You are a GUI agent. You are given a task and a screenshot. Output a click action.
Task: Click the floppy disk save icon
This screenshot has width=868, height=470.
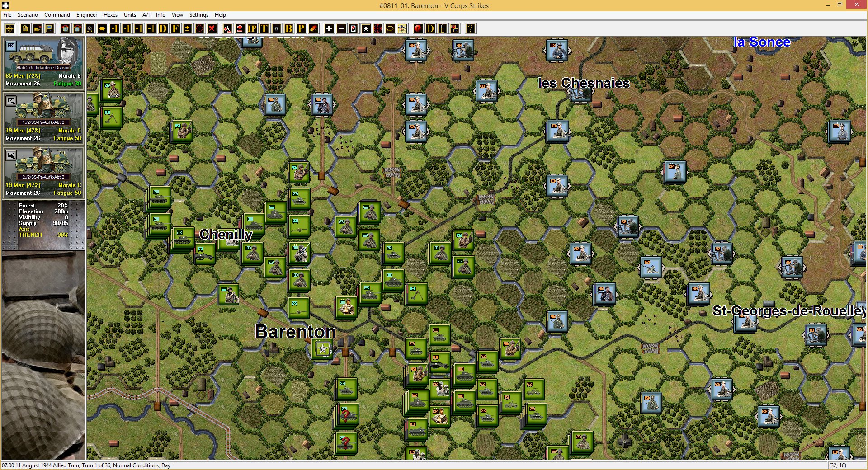tap(50, 28)
